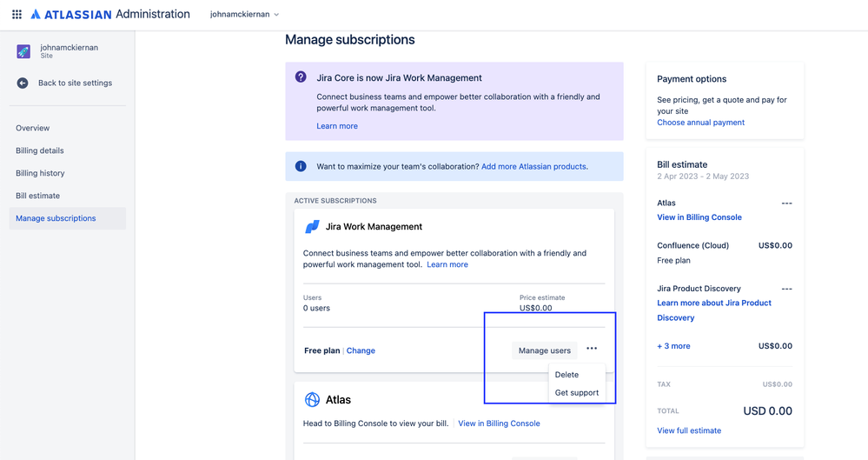Click the Manage subscriptions heading
This screenshot has width=868, height=460.
point(350,40)
